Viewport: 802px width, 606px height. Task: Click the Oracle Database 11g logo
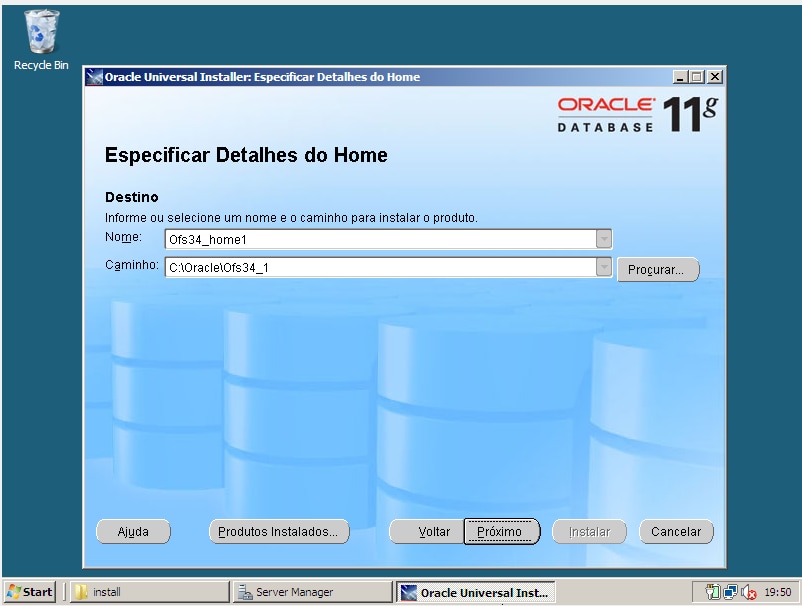click(x=637, y=115)
